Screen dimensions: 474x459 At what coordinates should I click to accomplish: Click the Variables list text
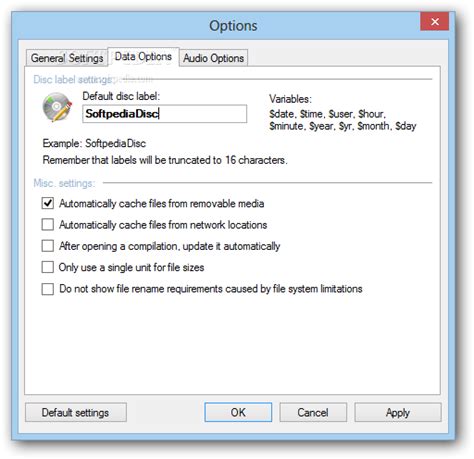tap(343, 120)
